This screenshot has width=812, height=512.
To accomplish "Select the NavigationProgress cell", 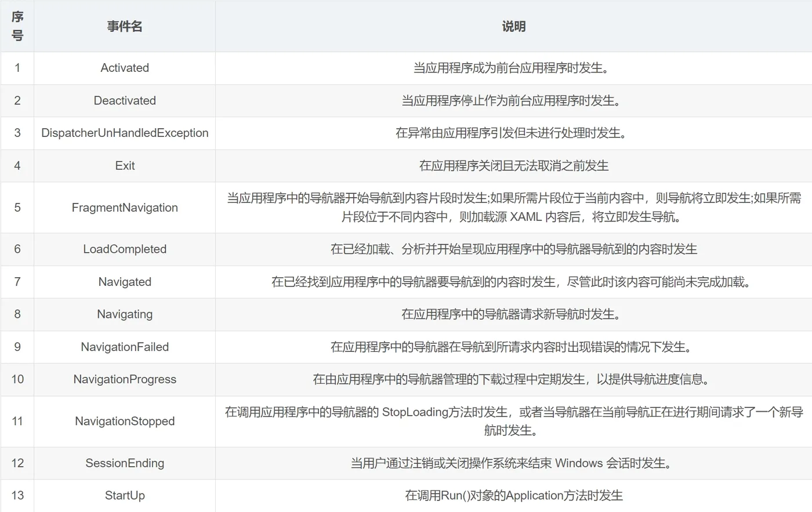I will (x=125, y=379).
